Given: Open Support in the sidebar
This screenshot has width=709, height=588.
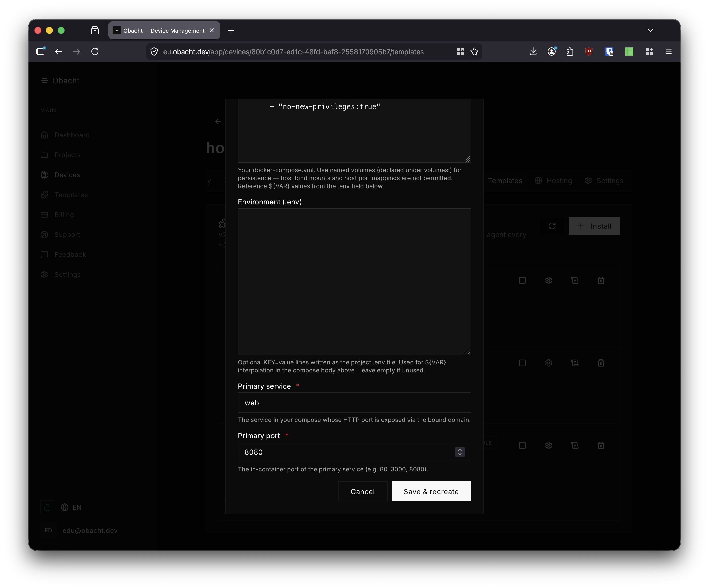Looking at the screenshot, I should [61, 234].
